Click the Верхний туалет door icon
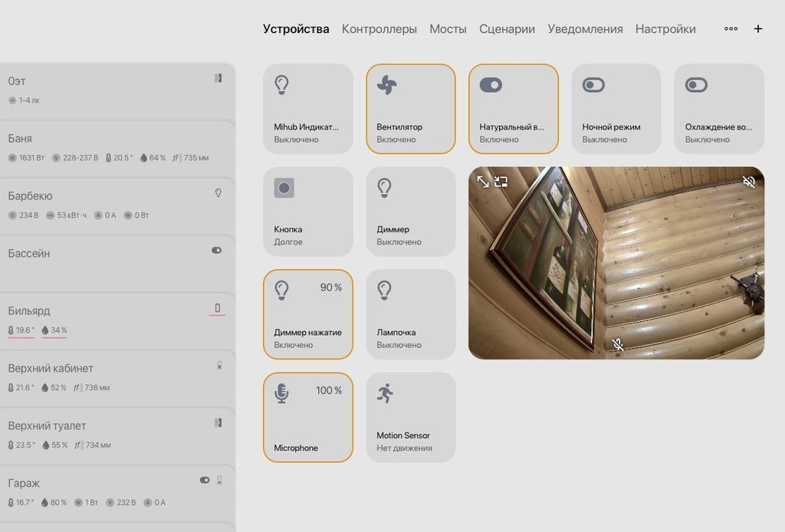Viewport: 785px width, 532px height. tap(218, 423)
